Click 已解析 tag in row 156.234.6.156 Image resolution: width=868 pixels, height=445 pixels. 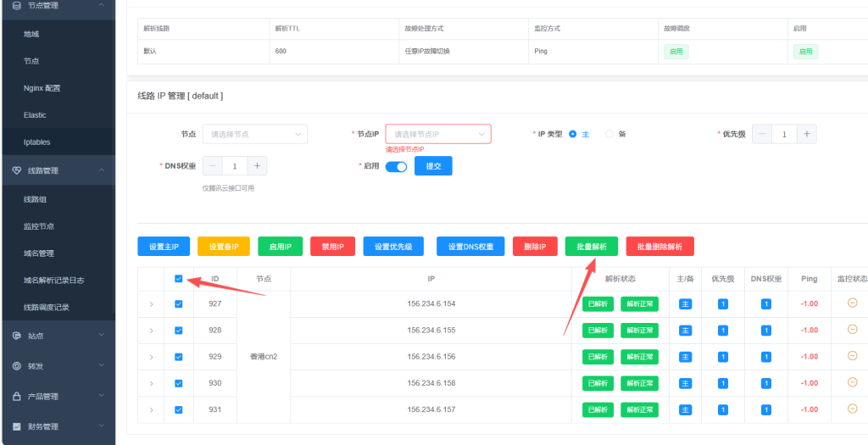pos(598,357)
